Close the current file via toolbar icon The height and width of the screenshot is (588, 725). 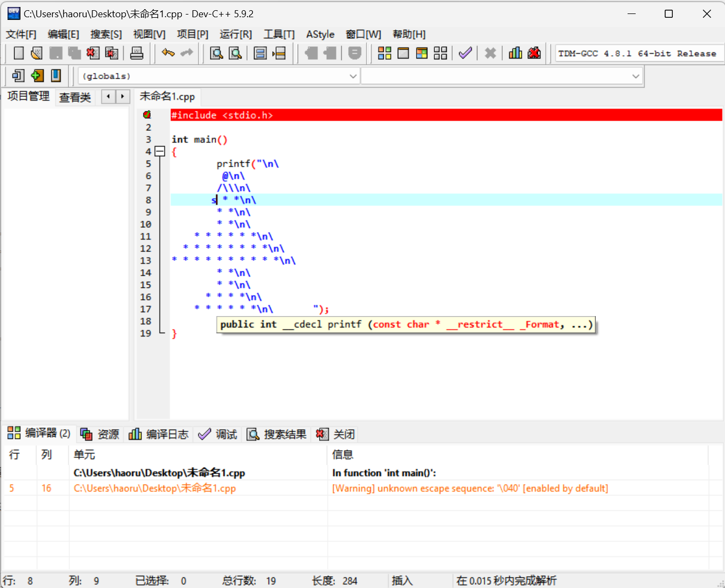(93, 53)
